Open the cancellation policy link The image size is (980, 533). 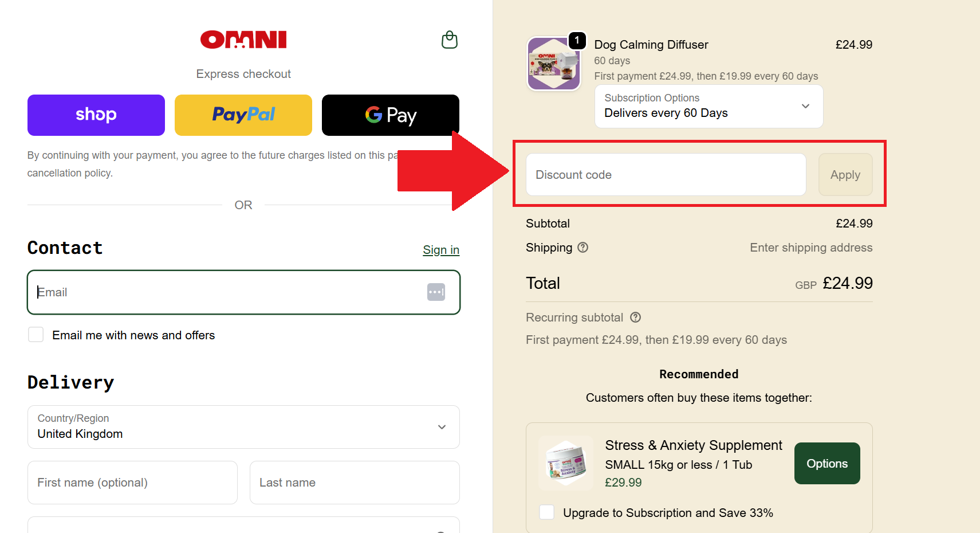pos(70,173)
